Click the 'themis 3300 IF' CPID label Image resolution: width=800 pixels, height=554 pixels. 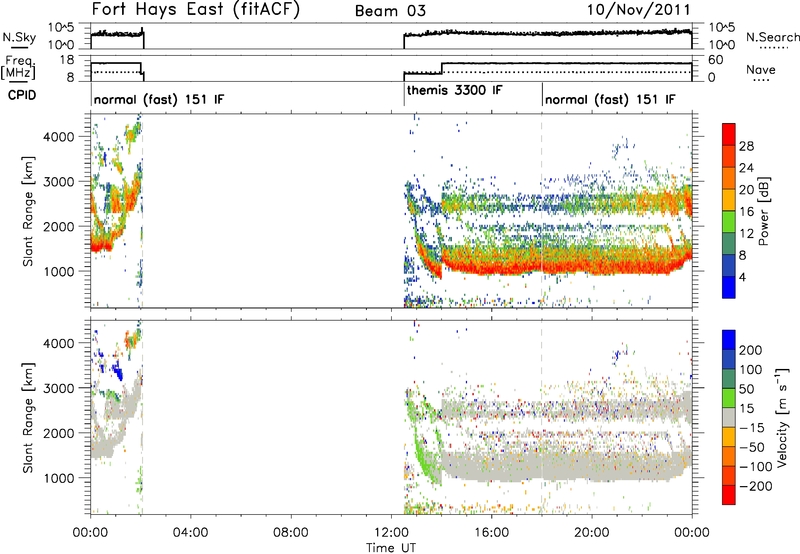(455, 91)
